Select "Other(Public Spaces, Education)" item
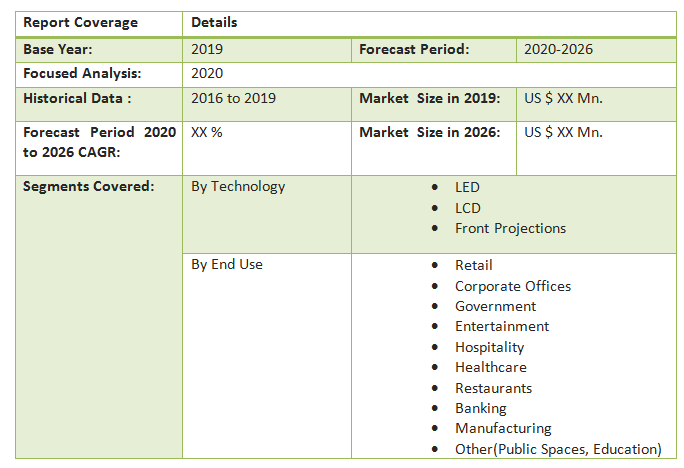 tap(558, 450)
